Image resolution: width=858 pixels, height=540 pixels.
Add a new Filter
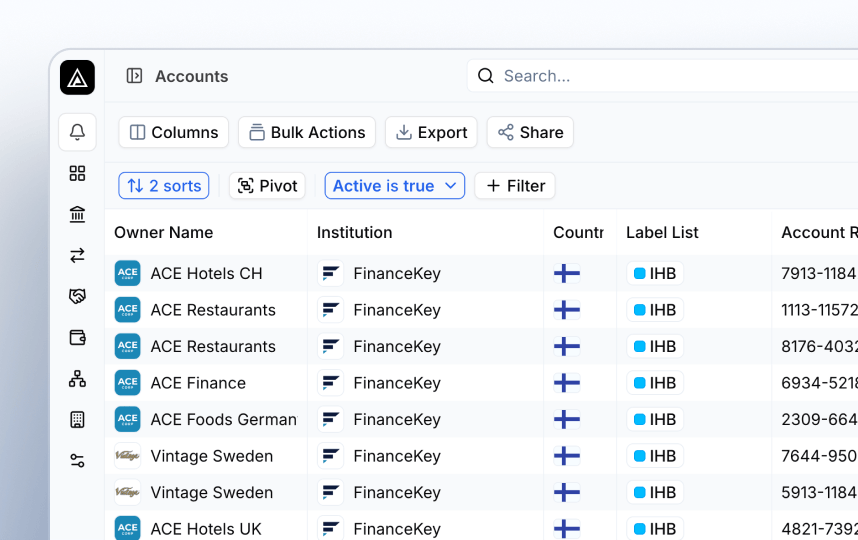(x=515, y=185)
